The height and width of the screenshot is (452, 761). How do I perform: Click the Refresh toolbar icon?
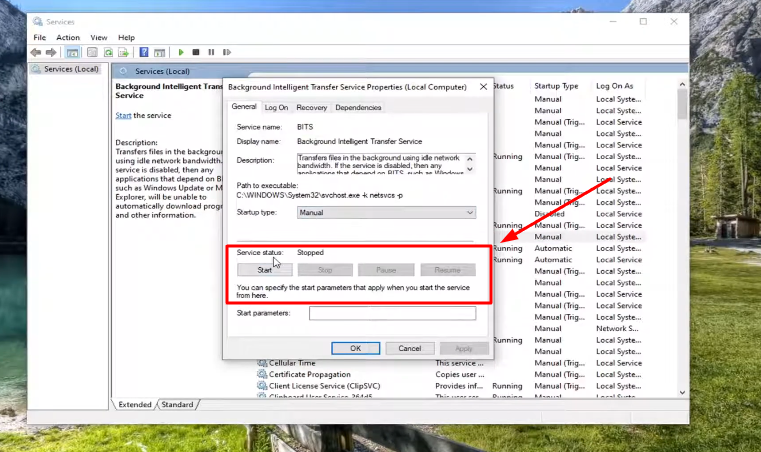pyautogui.click(x=108, y=52)
